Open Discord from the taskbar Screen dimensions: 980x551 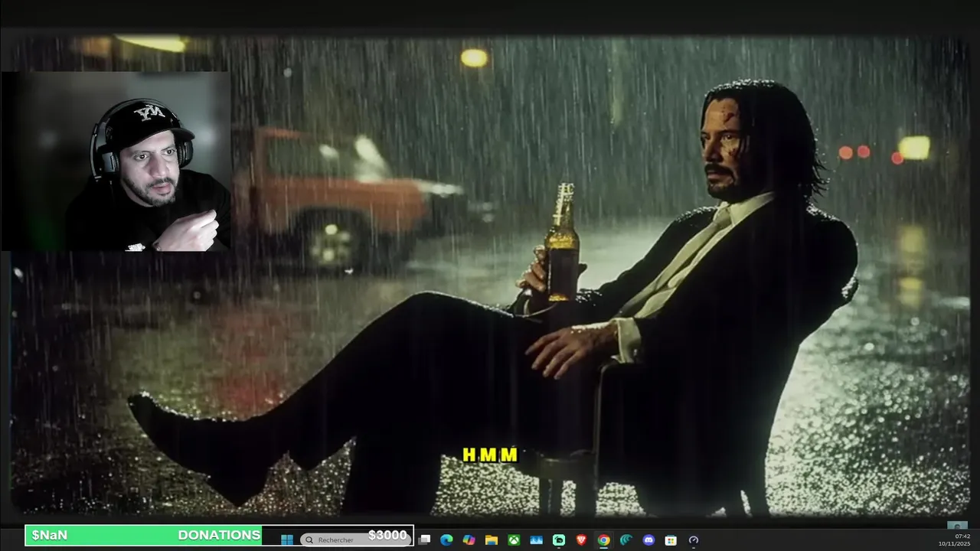pyautogui.click(x=648, y=540)
